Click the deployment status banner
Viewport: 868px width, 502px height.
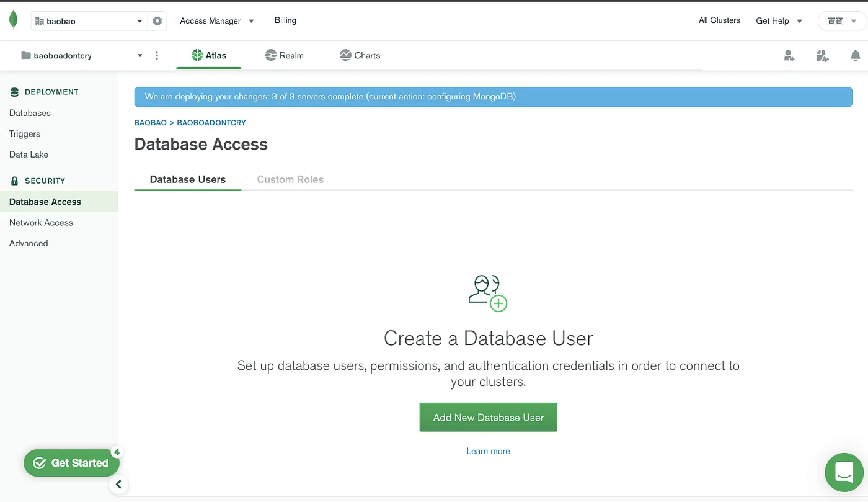point(493,97)
